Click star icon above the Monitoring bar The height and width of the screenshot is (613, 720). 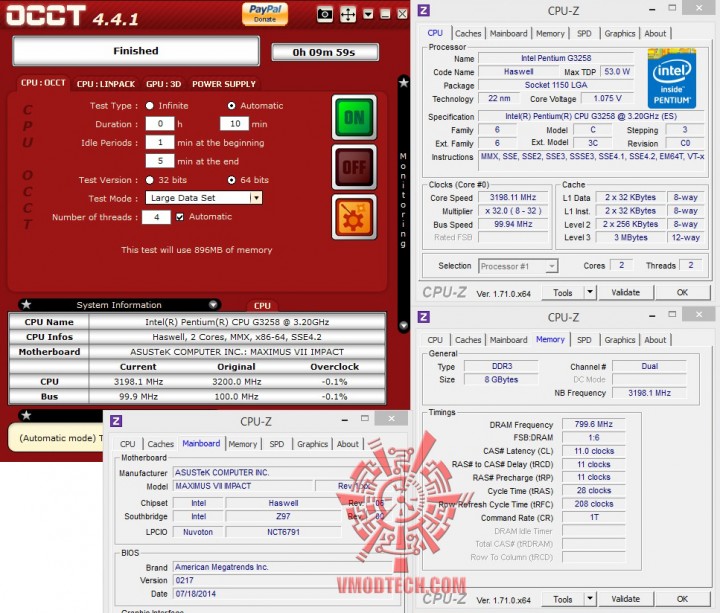(x=403, y=83)
